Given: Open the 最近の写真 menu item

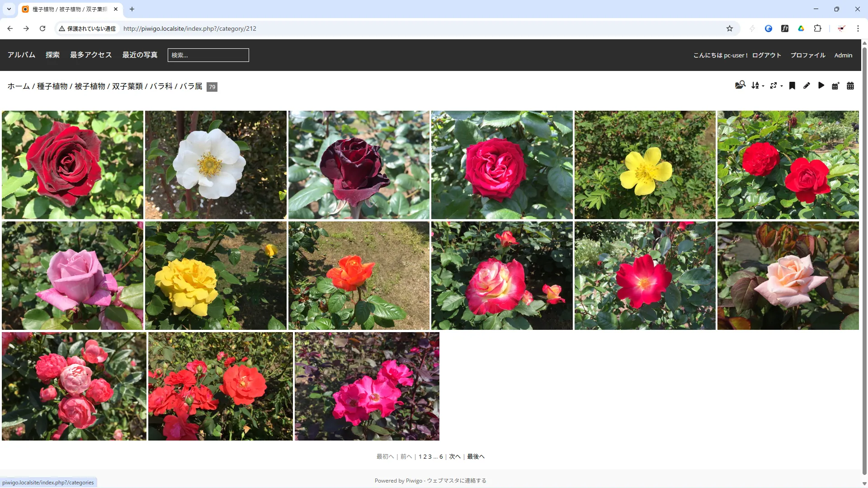Looking at the screenshot, I should point(140,55).
